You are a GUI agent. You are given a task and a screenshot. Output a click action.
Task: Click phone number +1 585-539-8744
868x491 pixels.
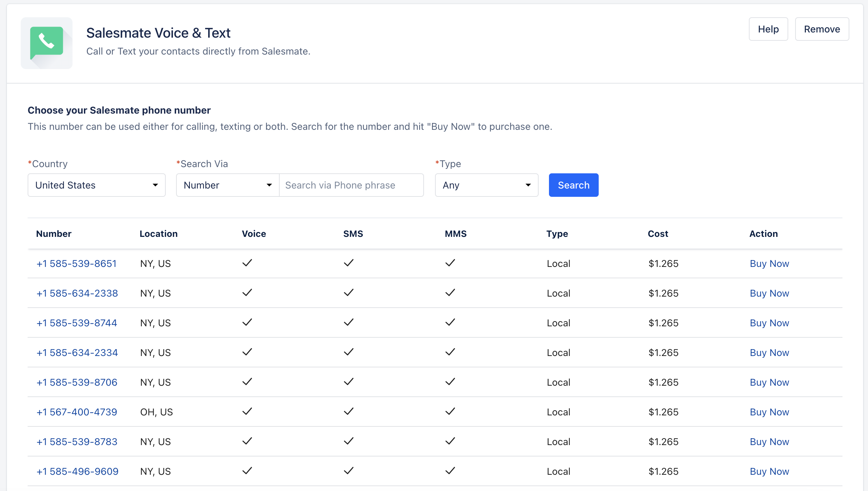[77, 323]
